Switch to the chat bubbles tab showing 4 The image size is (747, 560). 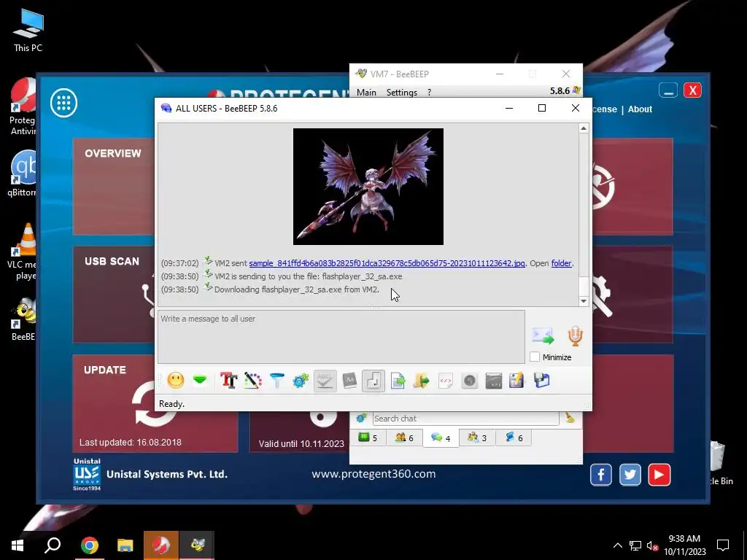441,438
